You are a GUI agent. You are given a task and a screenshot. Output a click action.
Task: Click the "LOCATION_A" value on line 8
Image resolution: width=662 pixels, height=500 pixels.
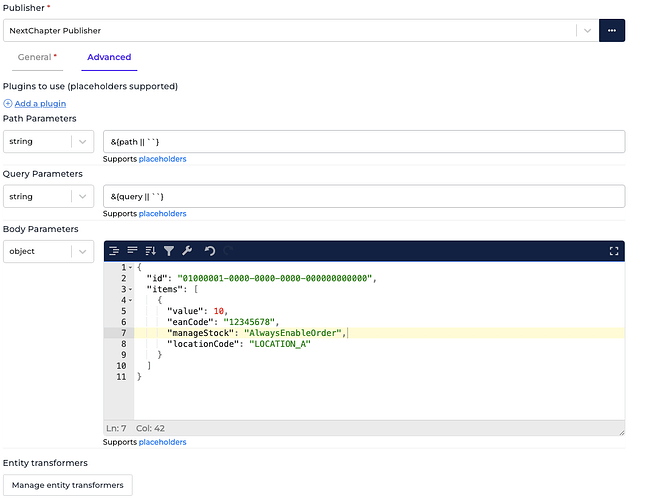pyautogui.click(x=279, y=344)
